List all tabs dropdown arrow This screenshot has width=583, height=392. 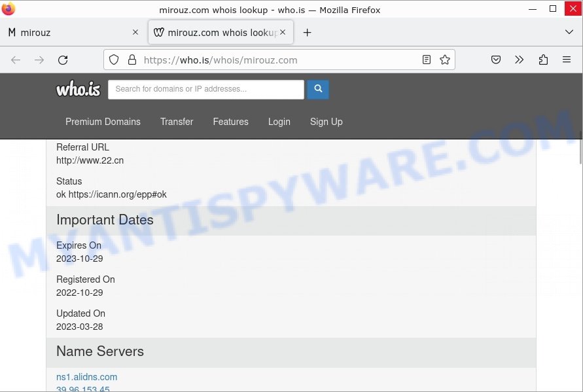coord(569,32)
